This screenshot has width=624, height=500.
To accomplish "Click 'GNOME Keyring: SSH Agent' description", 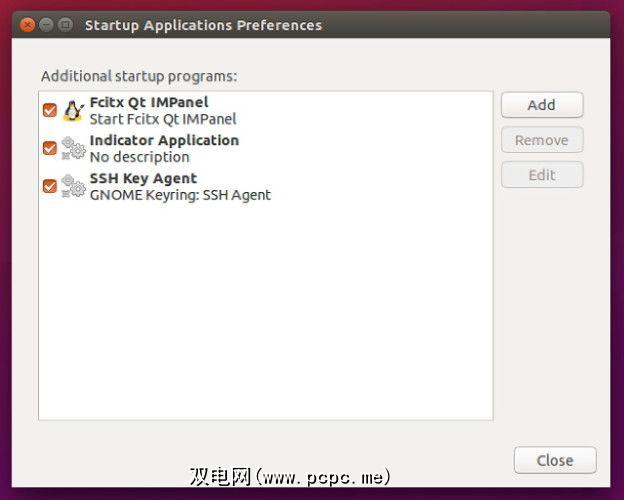I will (180, 195).
